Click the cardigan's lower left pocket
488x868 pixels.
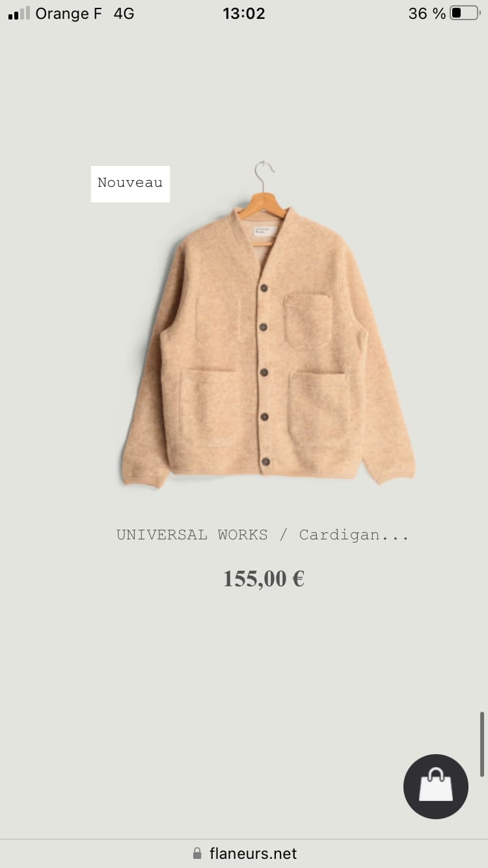coord(208,407)
